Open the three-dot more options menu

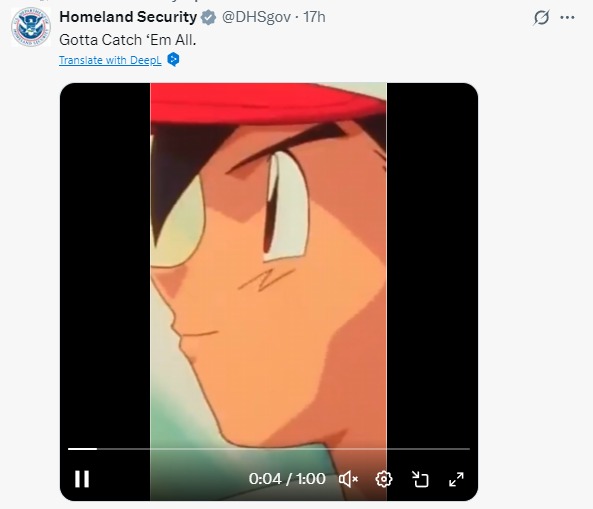click(x=567, y=17)
